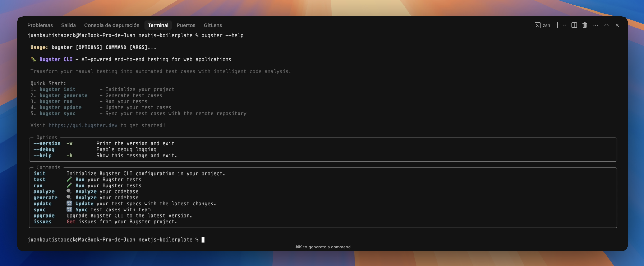Click the '⌘K to generate a command' hint
The image size is (644, 266).
[323, 247]
